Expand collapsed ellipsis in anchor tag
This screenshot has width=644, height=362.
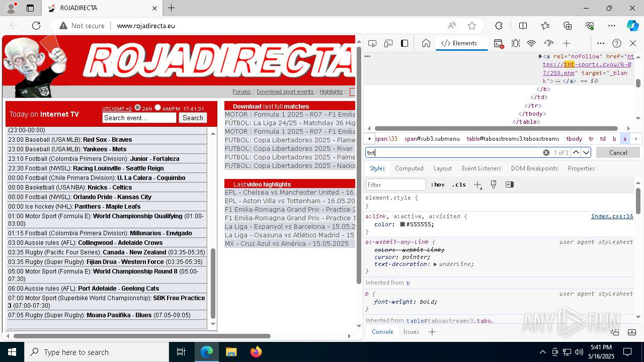click(x=558, y=81)
